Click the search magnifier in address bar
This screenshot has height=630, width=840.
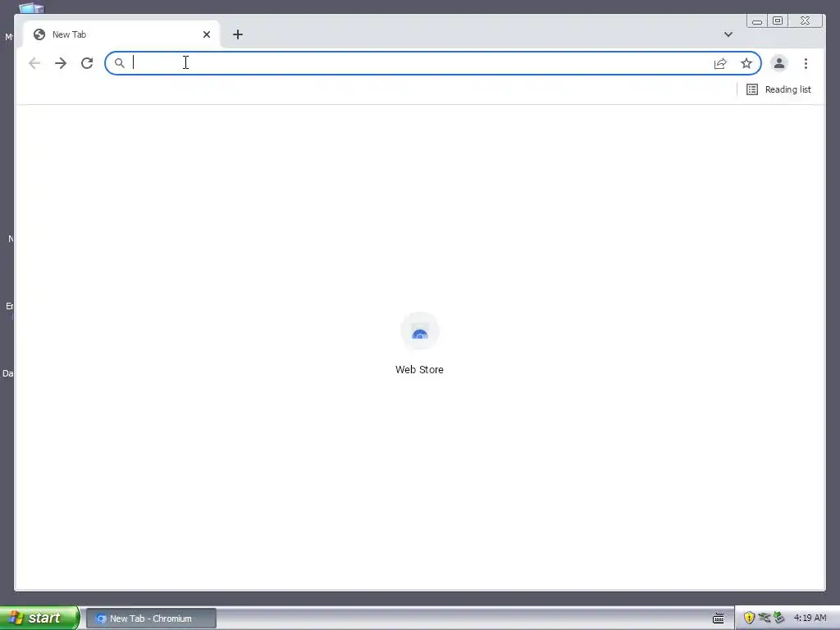click(120, 63)
